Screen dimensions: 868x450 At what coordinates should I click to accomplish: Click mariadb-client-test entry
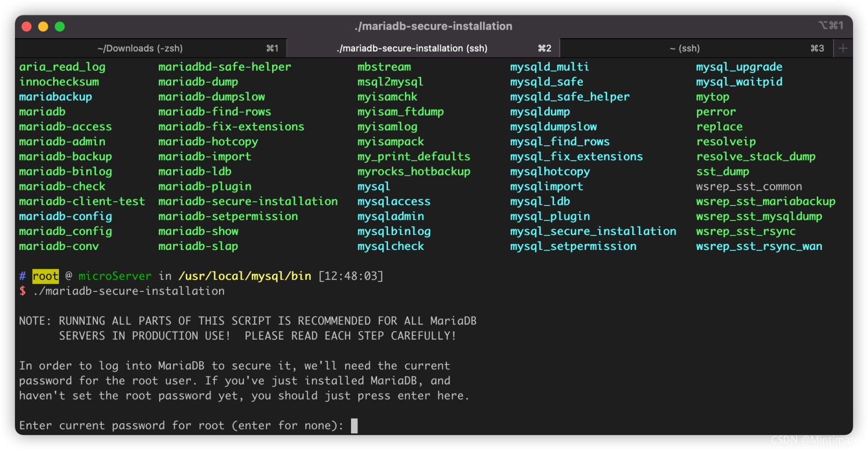(82, 202)
